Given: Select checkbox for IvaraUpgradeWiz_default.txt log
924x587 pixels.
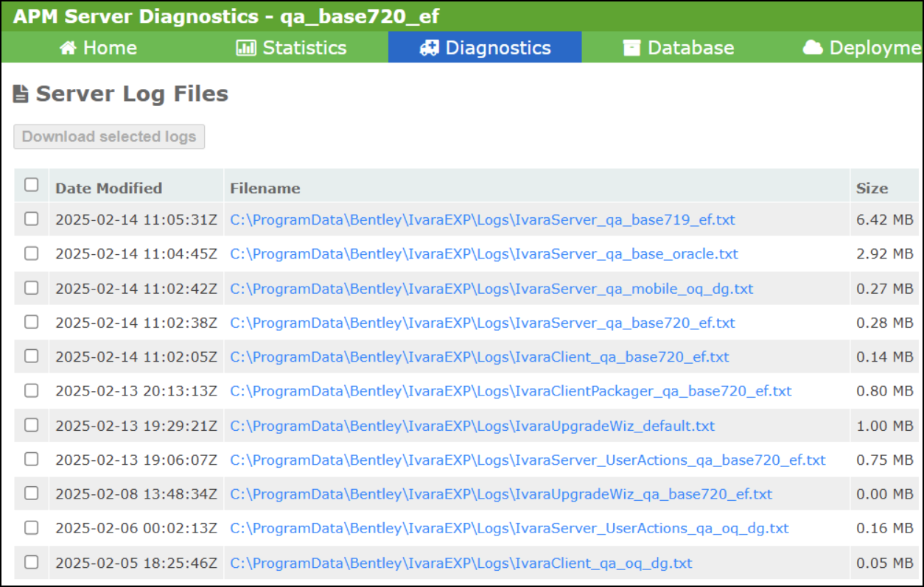Looking at the screenshot, I should point(32,425).
